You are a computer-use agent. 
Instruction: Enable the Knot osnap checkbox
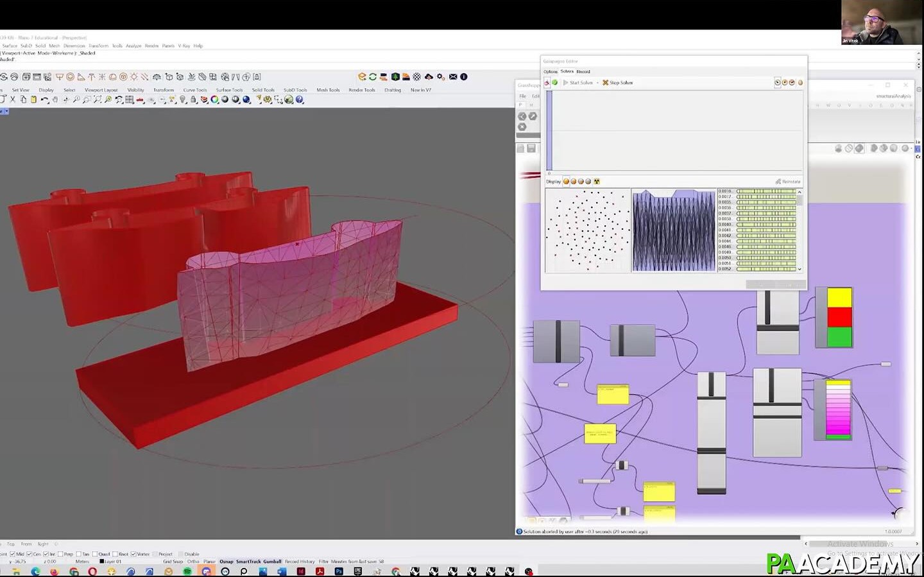(x=116, y=554)
